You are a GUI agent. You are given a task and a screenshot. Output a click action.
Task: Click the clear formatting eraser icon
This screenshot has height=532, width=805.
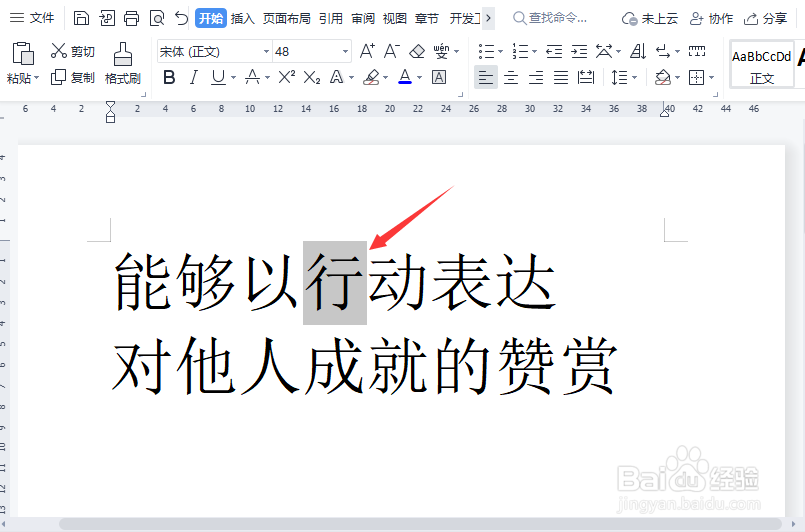[417, 51]
